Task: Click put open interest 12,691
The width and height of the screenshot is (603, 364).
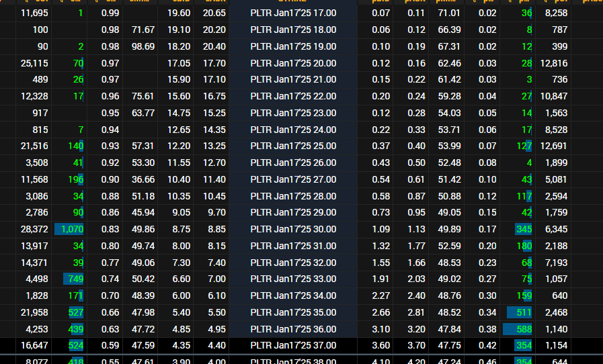Action: (x=554, y=146)
